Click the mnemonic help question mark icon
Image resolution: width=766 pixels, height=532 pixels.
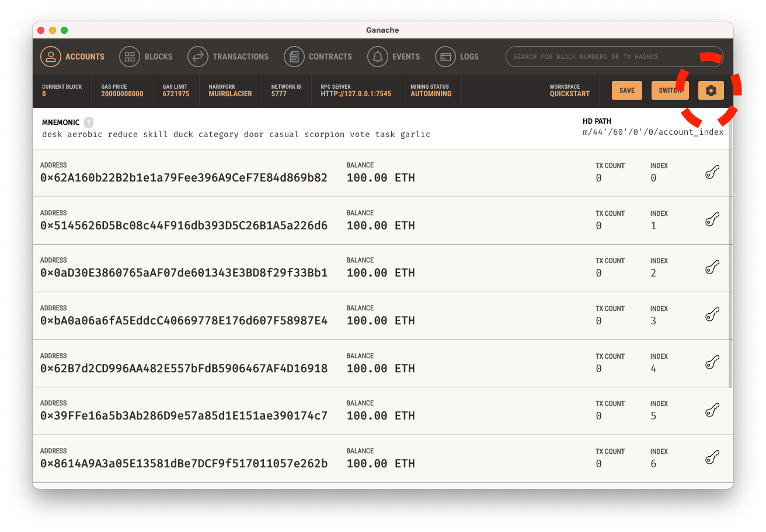(89, 123)
